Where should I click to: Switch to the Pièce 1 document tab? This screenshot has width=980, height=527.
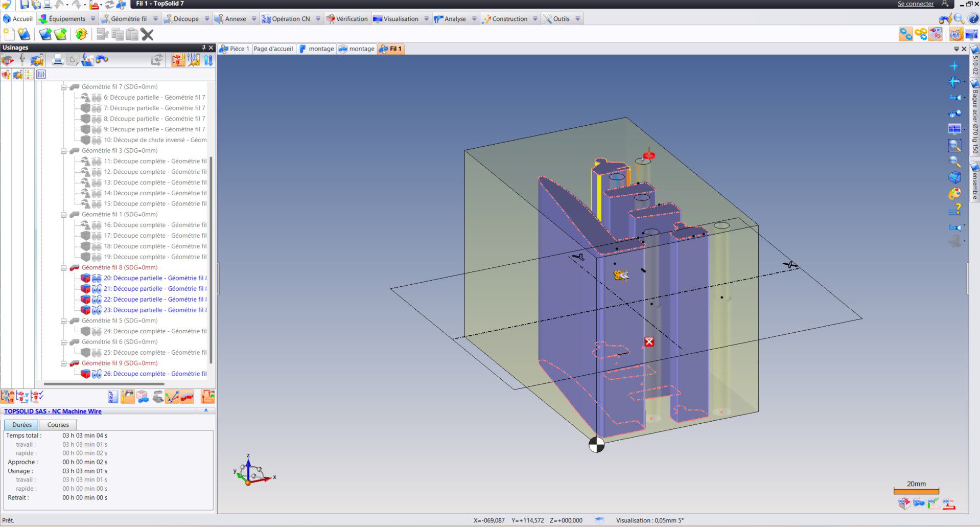pos(235,49)
